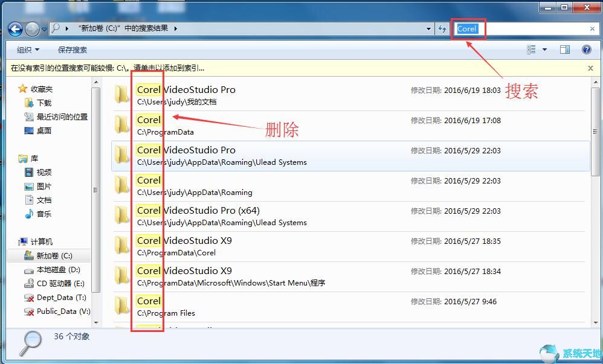This screenshot has width=603, height=364.
Task: Select drive 新加卷 (C:)
Action: click(x=54, y=255)
